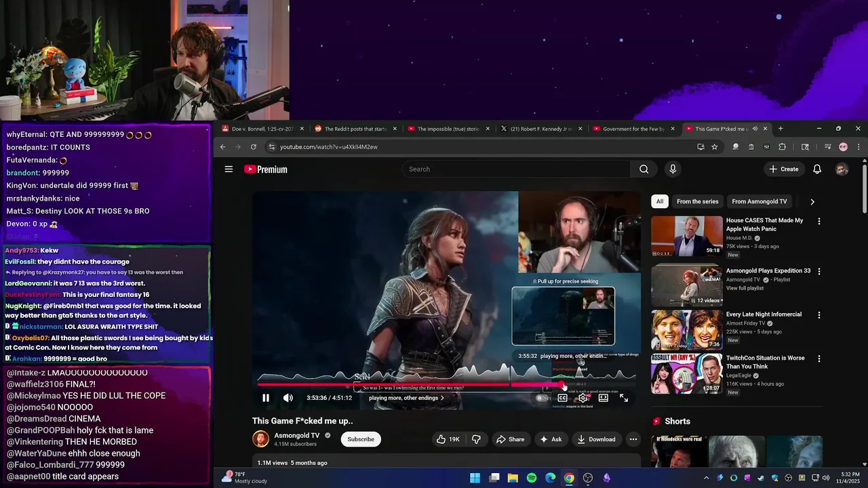Open the Asmongold TV channel name link

coord(296,435)
